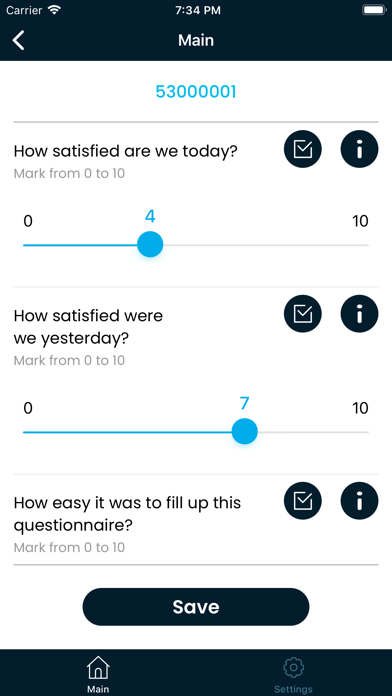The image size is (392, 696).
Task: Tap the Main home icon
Action: coord(98,667)
